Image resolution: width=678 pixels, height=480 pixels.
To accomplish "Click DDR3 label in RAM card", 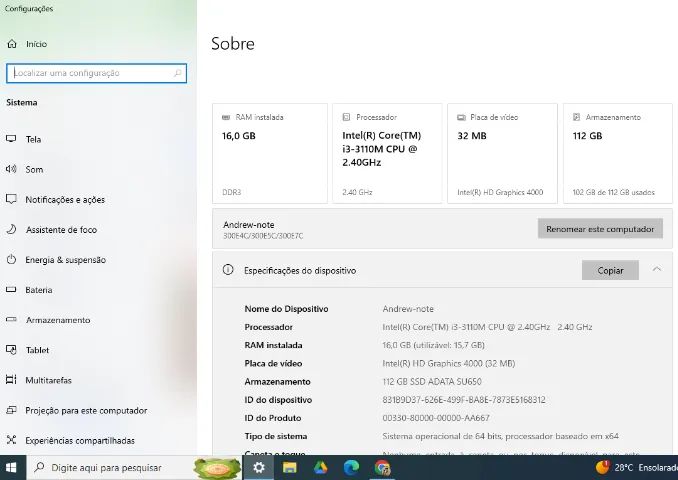I will [231, 192].
